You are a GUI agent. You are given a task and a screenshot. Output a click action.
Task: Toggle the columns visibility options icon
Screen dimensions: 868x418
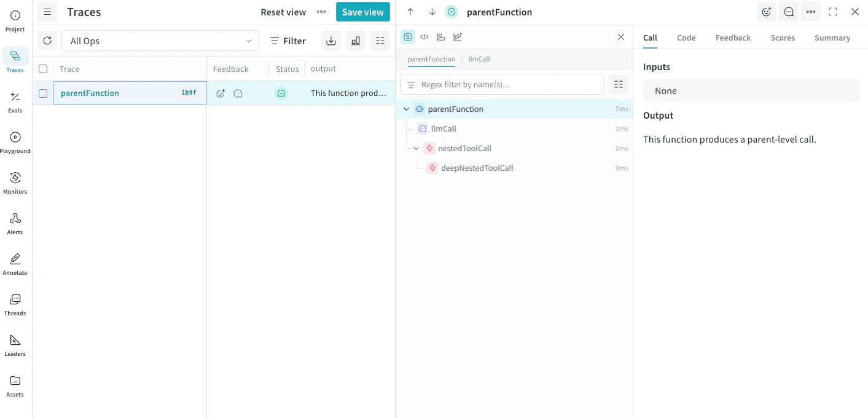coord(380,41)
